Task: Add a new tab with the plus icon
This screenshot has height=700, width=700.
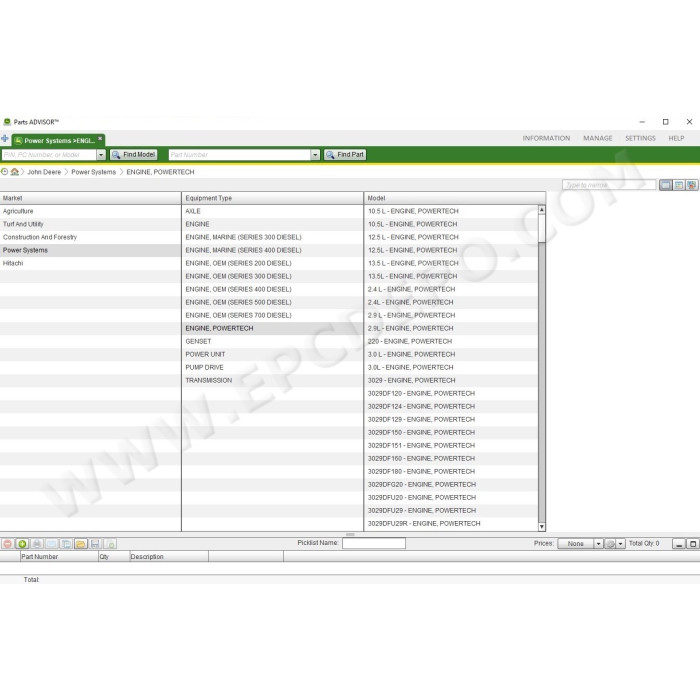Action: point(5,139)
